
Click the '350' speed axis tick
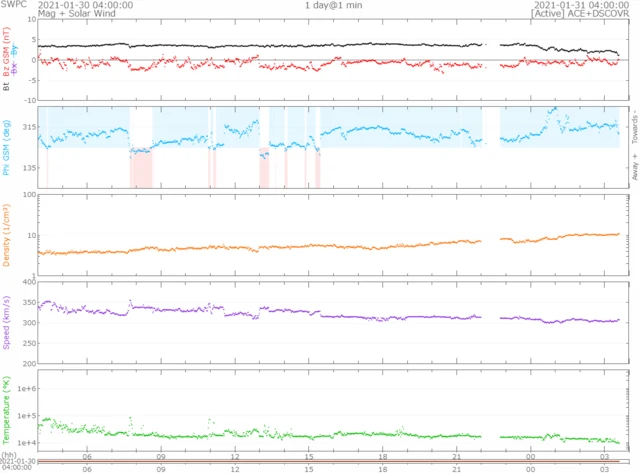point(29,302)
